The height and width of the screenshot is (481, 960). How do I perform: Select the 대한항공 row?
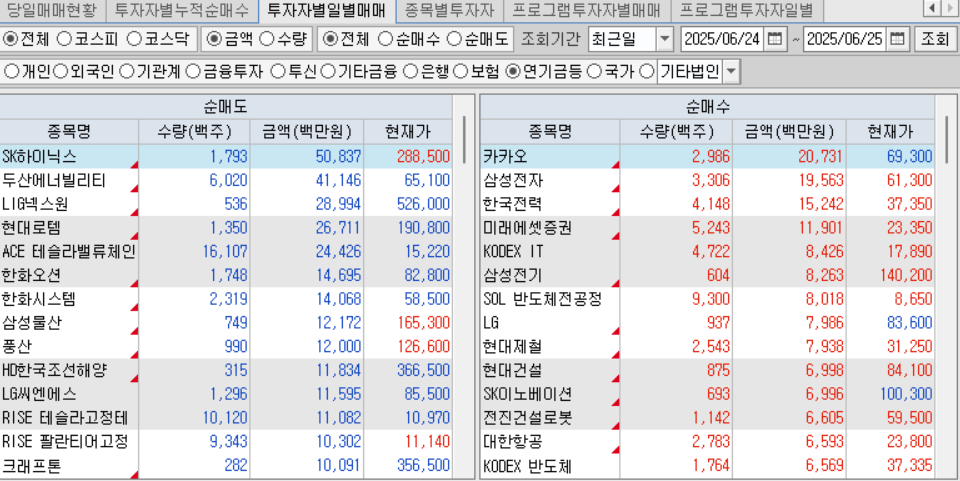tap(708, 442)
